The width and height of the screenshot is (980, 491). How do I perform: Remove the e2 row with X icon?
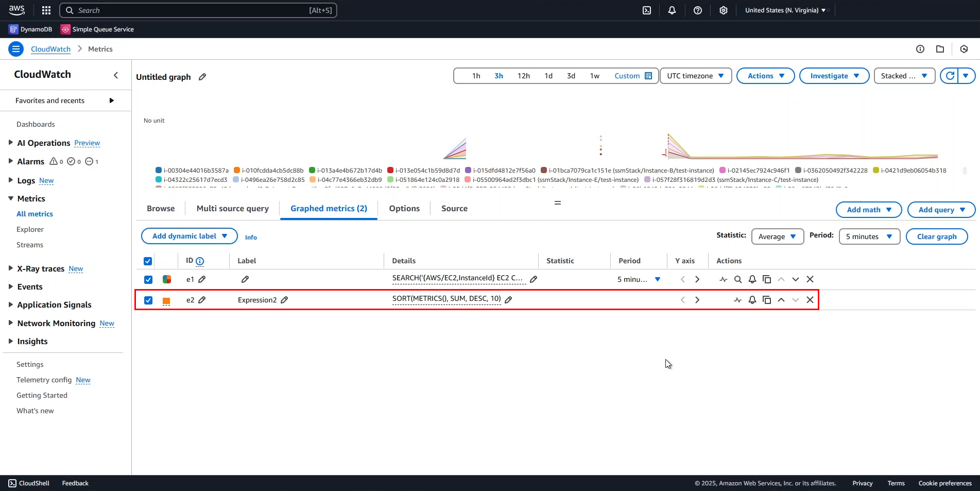coord(810,300)
